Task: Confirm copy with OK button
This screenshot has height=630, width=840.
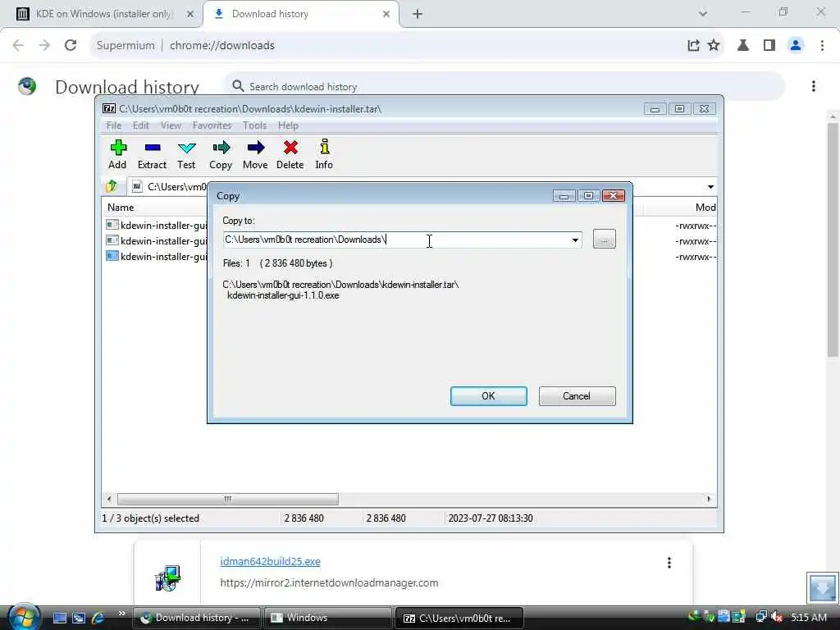Action: [x=489, y=396]
